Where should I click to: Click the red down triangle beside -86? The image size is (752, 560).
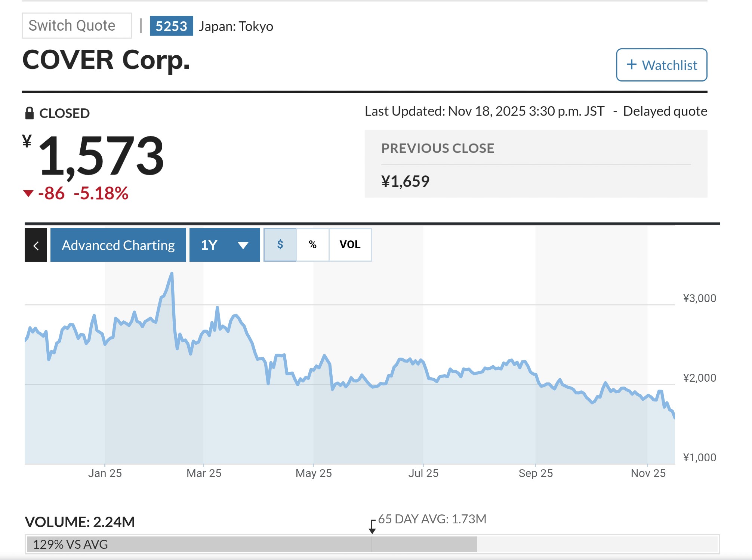(28, 193)
